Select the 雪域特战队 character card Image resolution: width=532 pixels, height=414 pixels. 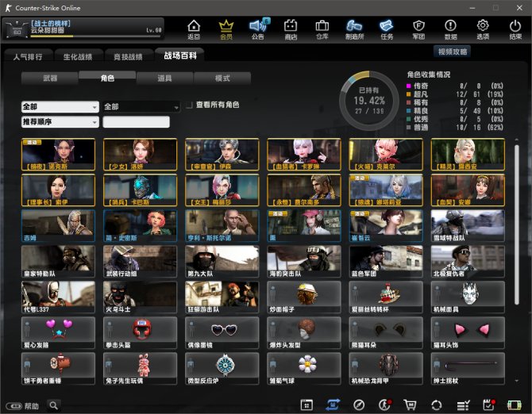tap(468, 225)
